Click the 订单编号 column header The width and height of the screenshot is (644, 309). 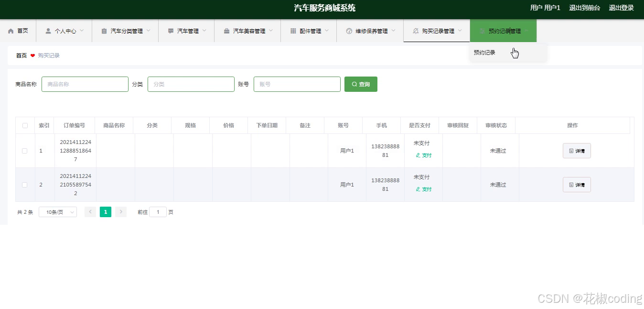[75, 125]
